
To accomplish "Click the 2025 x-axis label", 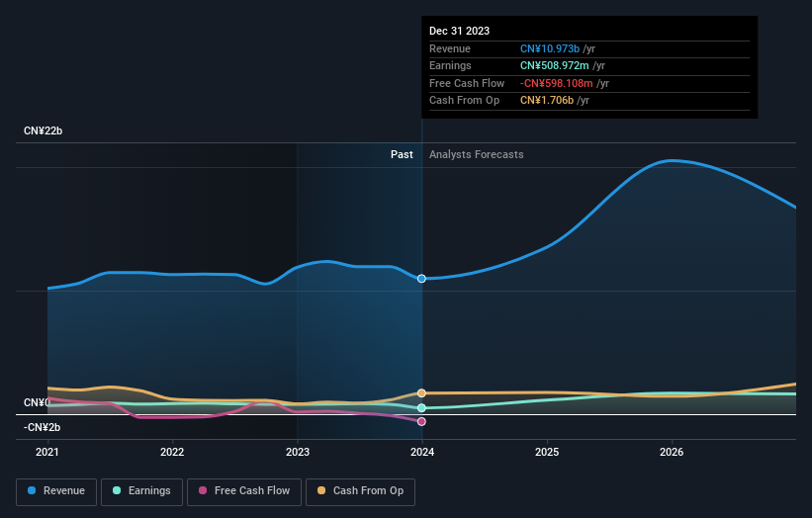I will pyautogui.click(x=547, y=453).
